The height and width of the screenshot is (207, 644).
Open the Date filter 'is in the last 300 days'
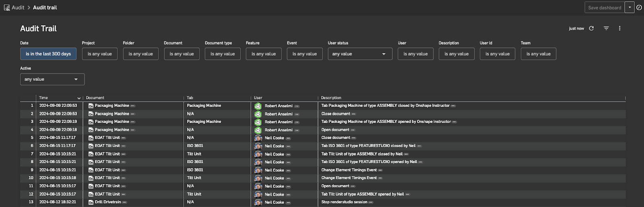pyautogui.click(x=48, y=54)
